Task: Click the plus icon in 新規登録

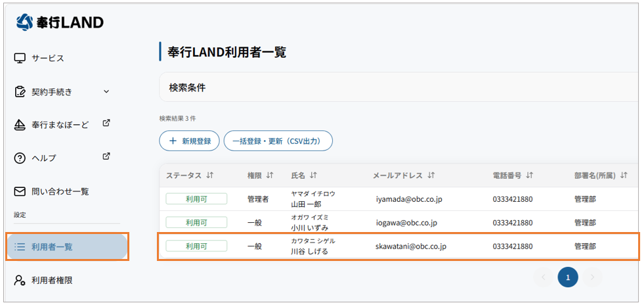Action: point(173,141)
